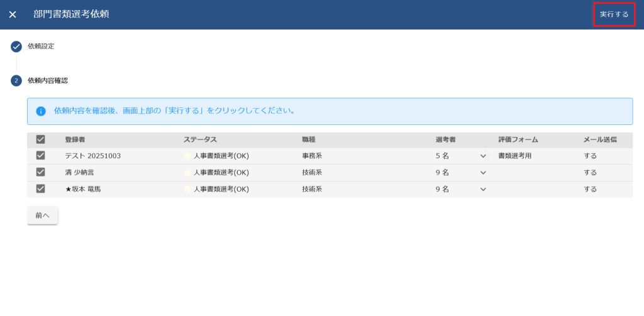Toggle the select-all checkbox in the table header
This screenshot has width=644, height=316.
point(40,139)
